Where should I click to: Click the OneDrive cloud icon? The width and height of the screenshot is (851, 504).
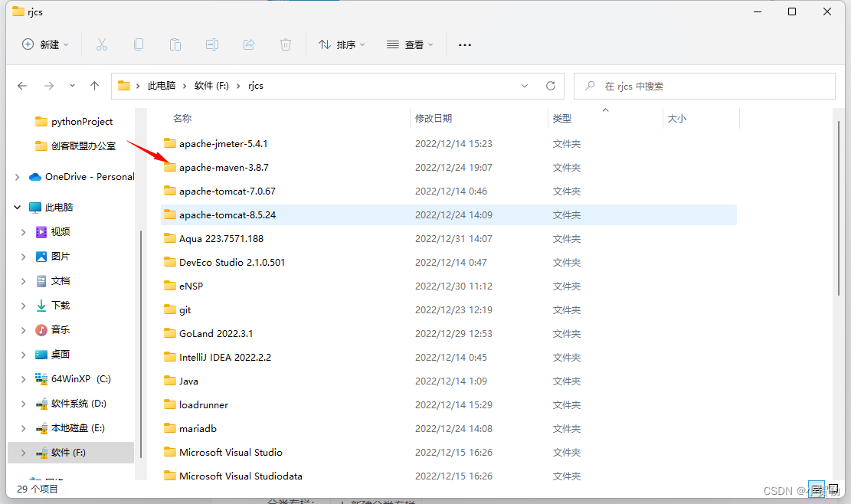coord(35,177)
